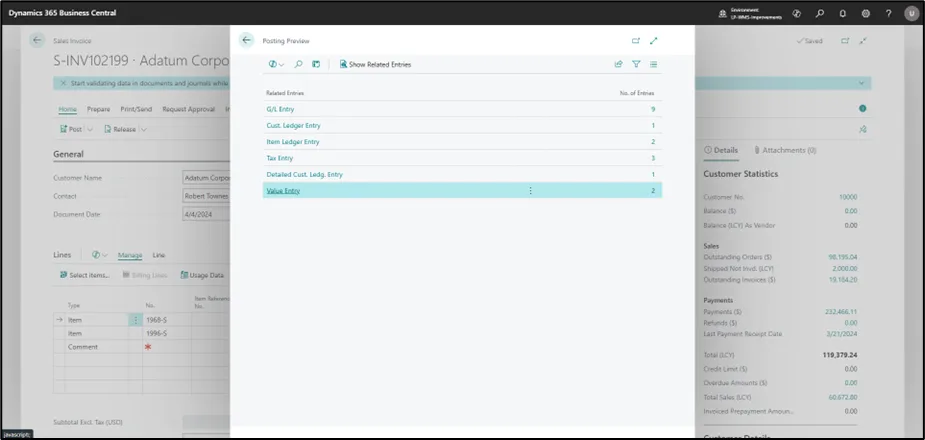Switch to the Attachments (0) tab
This screenshot has height=440, width=925.
[x=785, y=150]
